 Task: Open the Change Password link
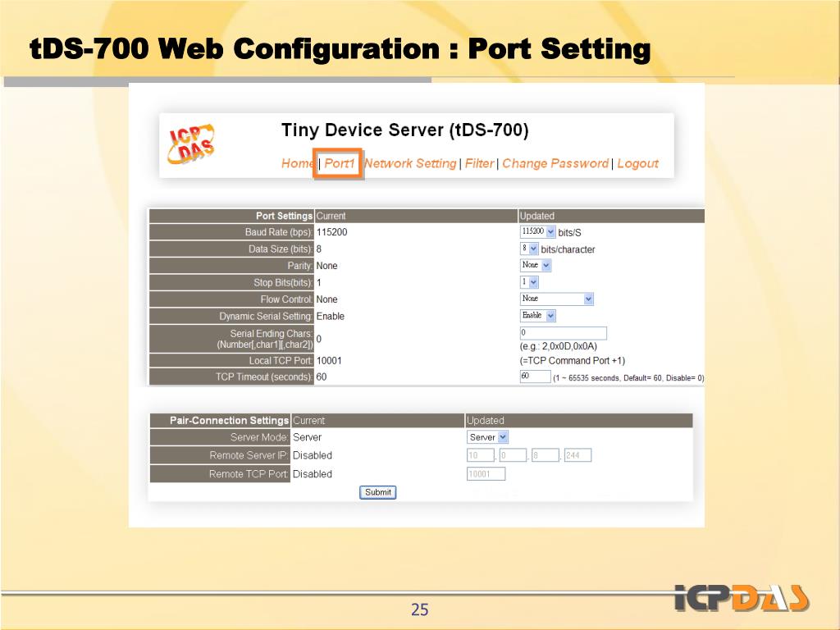(555, 163)
